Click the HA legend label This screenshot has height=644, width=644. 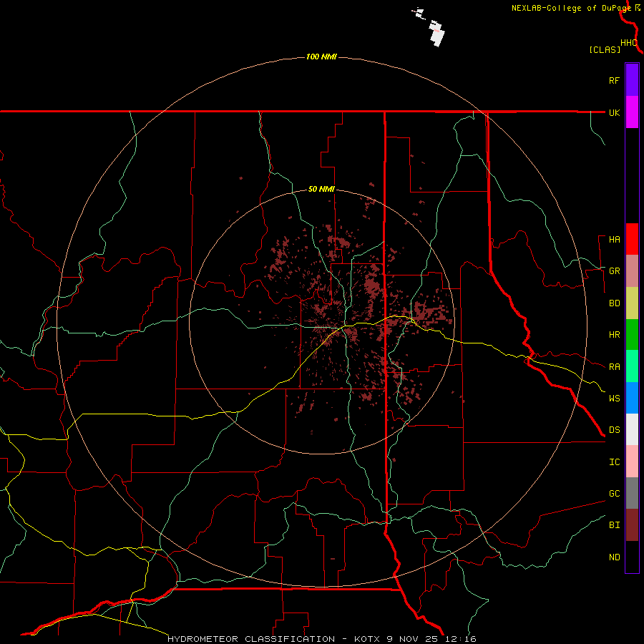click(x=614, y=240)
